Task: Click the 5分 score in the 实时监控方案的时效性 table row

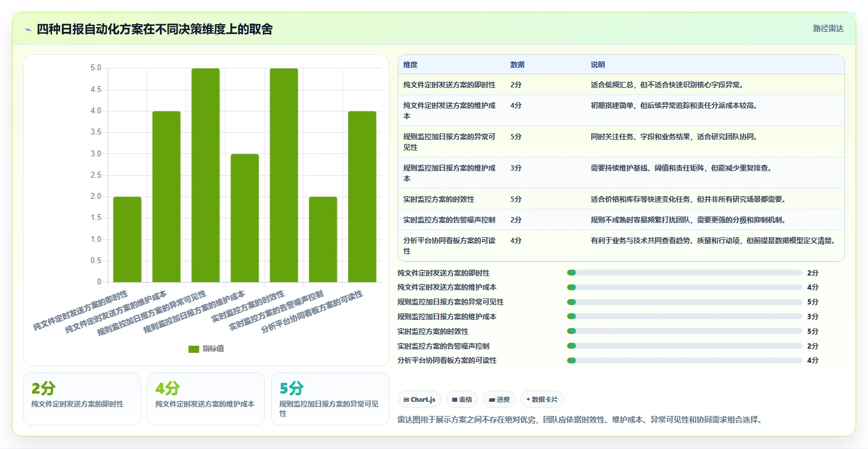Action: point(516,199)
